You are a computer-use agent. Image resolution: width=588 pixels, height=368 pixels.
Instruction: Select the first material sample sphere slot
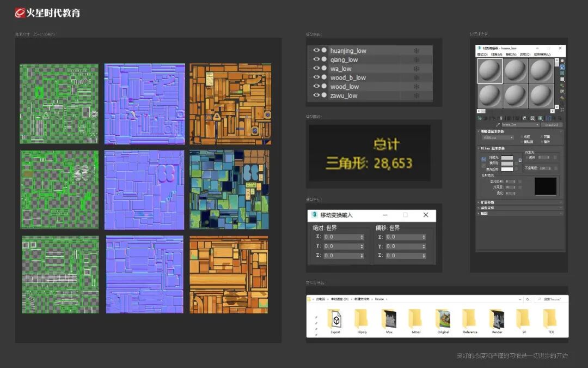point(490,70)
